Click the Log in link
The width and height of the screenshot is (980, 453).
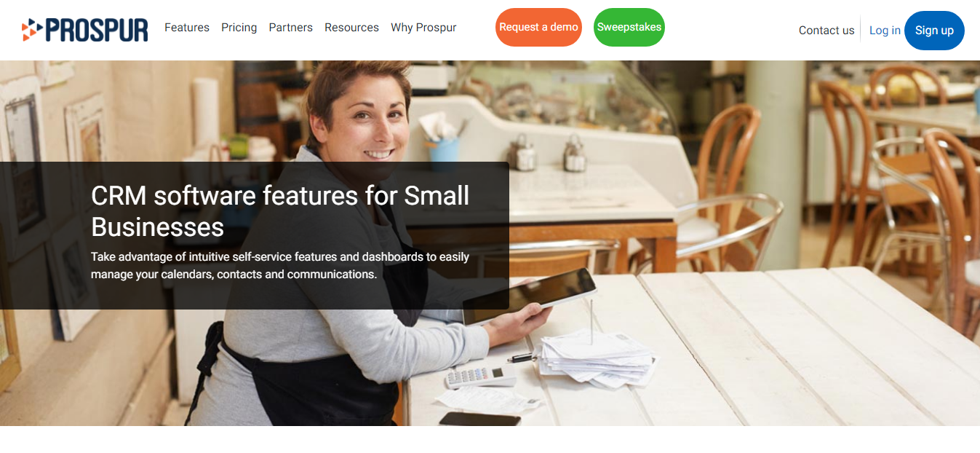[x=885, y=31]
